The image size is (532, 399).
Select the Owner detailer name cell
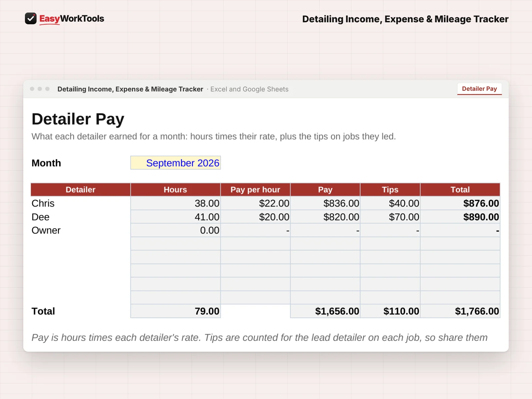pos(80,230)
